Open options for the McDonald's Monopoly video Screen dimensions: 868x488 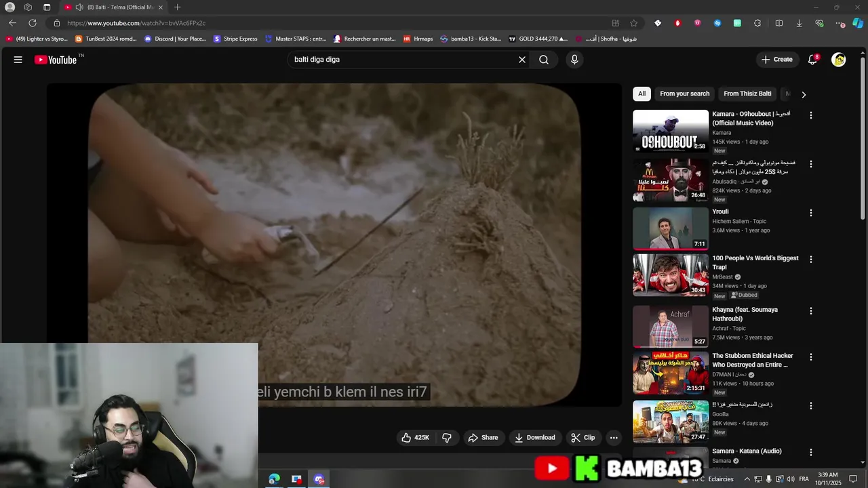tap(810, 164)
